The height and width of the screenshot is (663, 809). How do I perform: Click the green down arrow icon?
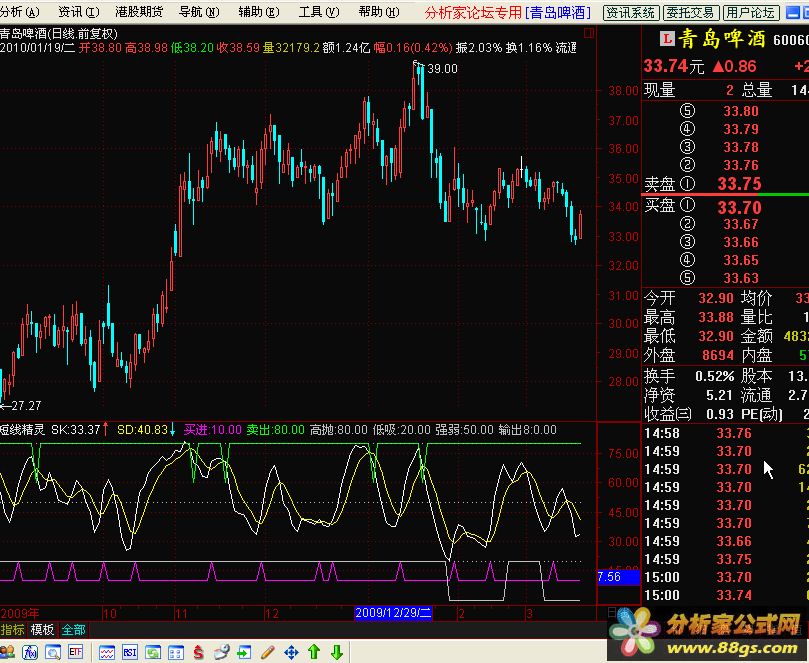(x=337, y=652)
